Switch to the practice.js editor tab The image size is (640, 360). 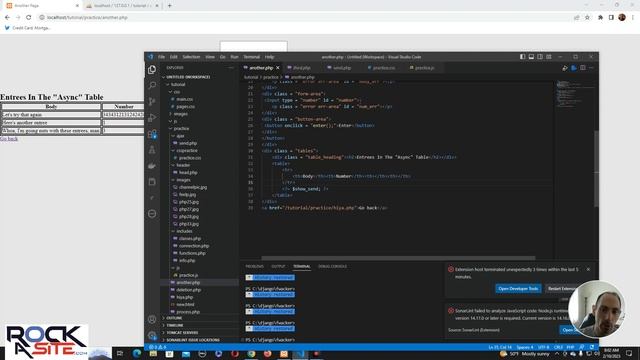pos(424,68)
